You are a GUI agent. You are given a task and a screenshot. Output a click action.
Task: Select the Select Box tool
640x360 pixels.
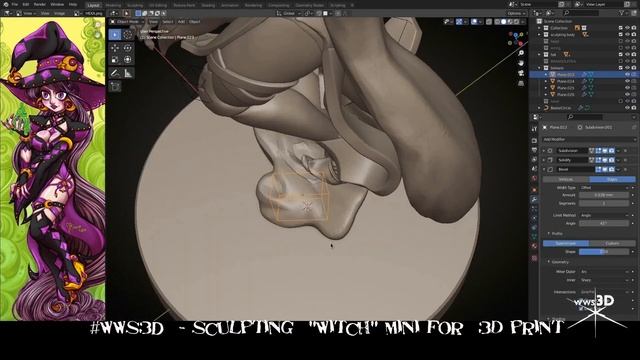point(115,35)
